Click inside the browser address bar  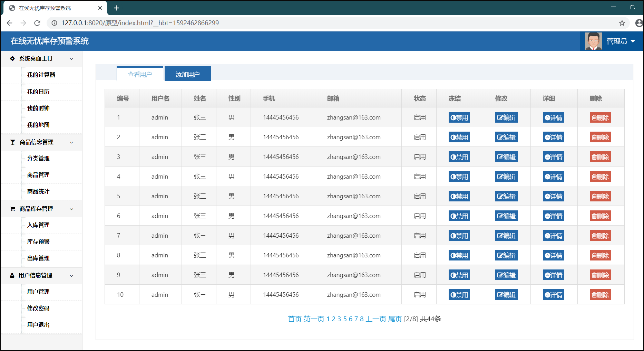[207, 23]
